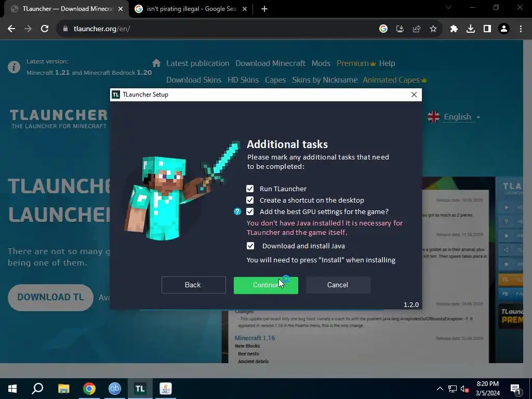Open Animated Capes link
532x399 pixels.
(395, 80)
